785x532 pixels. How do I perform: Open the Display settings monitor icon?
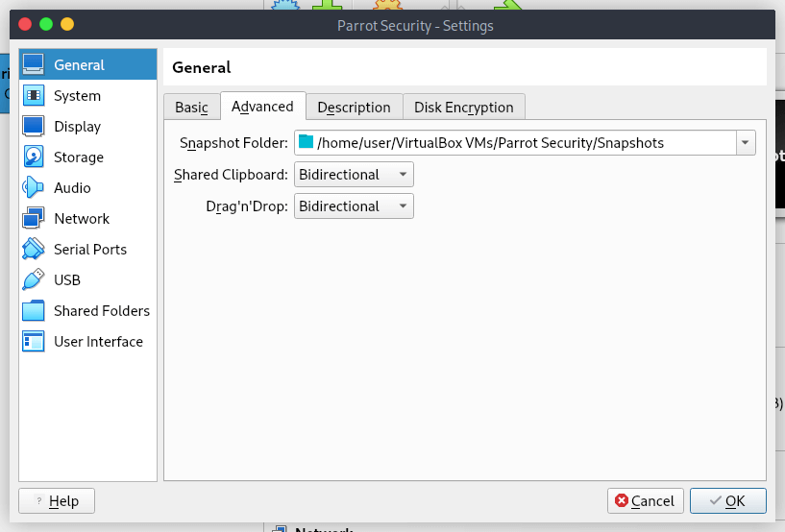coord(34,127)
